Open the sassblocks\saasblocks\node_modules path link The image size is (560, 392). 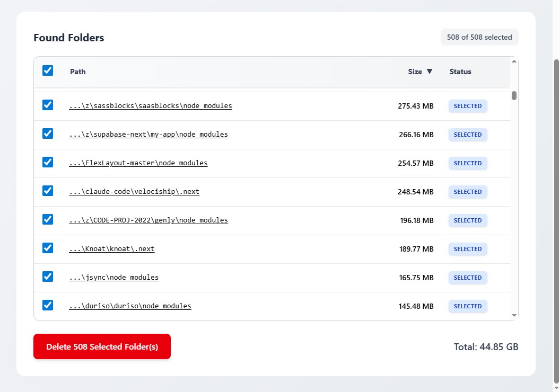click(151, 106)
